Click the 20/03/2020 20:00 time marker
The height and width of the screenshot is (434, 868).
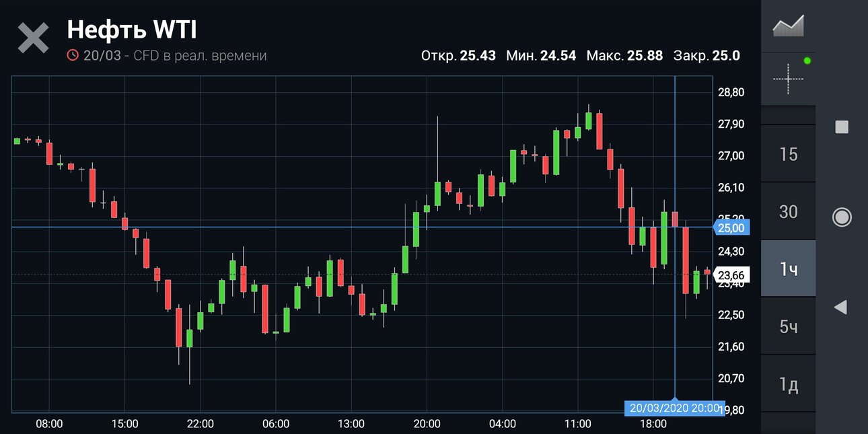[667, 408]
